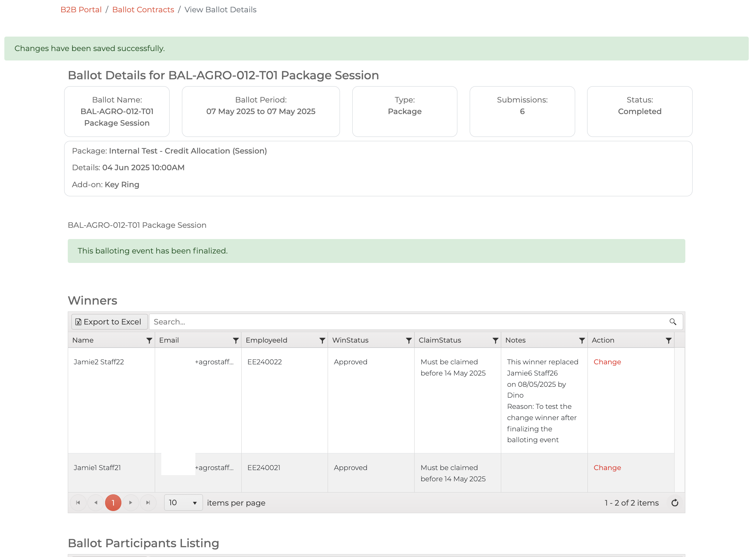The height and width of the screenshot is (557, 756).
Task: Open Ballot Contracts breadcrumb link
Action: pos(143,10)
